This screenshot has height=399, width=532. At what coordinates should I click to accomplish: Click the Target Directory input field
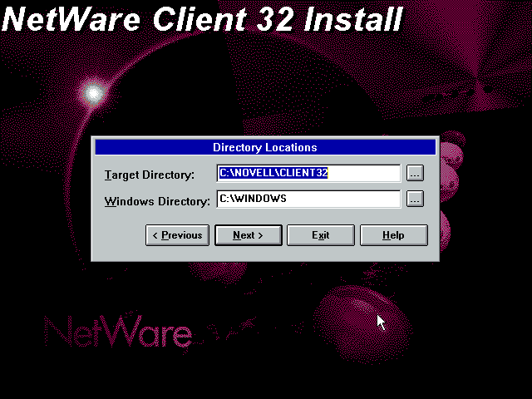(308, 174)
